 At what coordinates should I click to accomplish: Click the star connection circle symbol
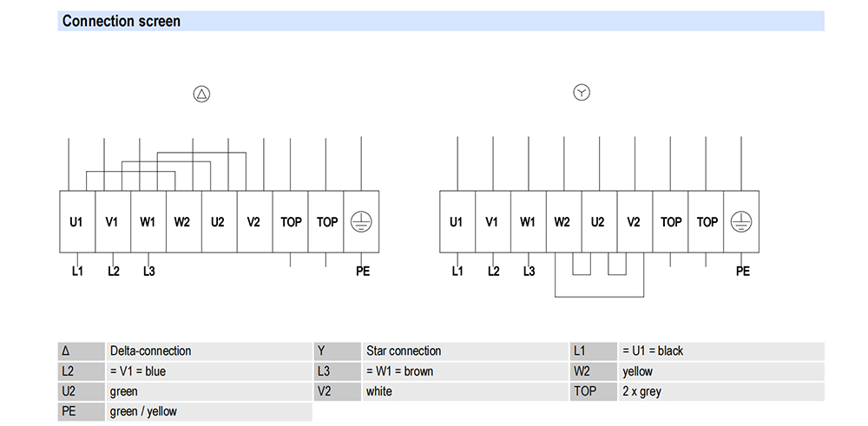click(x=582, y=92)
